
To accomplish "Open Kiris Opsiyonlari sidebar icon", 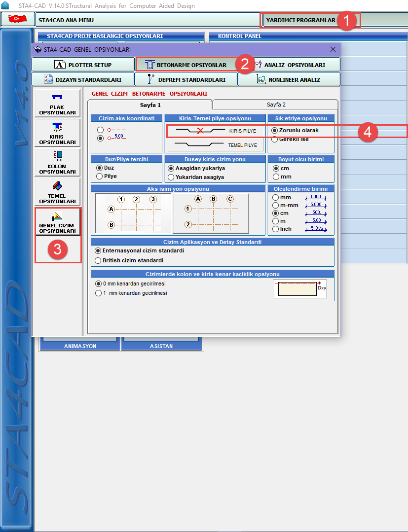I will coord(57,132).
